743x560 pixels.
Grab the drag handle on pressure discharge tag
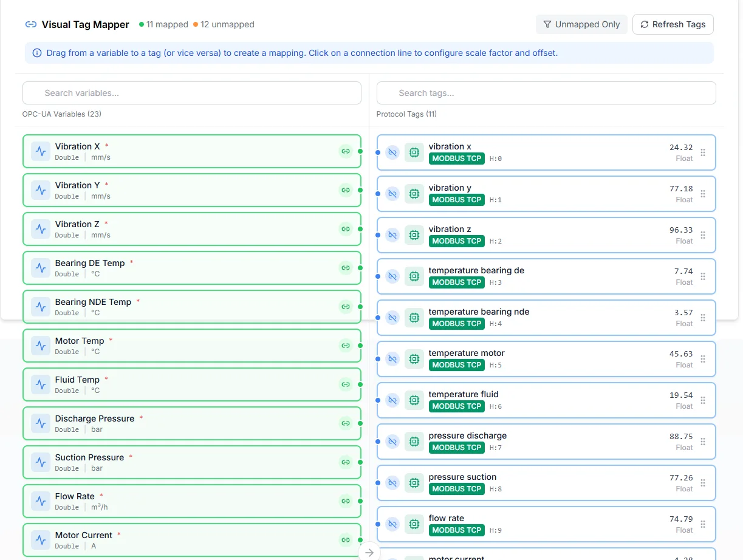(703, 442)
